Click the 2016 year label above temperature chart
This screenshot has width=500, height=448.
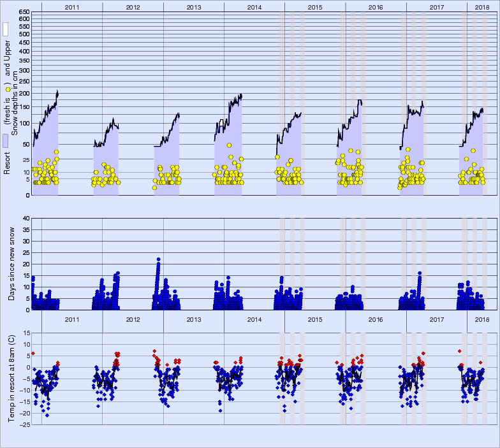click(x=376, y=319)
